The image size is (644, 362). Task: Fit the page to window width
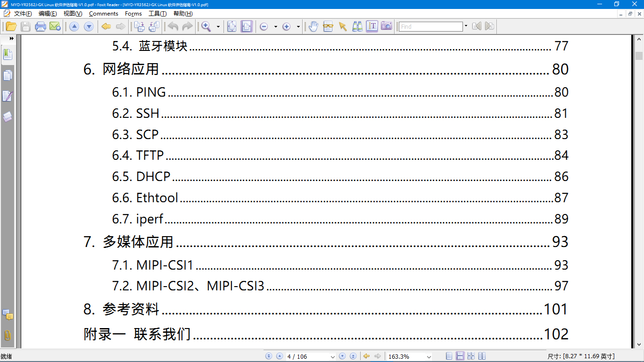tap(247, 26)
